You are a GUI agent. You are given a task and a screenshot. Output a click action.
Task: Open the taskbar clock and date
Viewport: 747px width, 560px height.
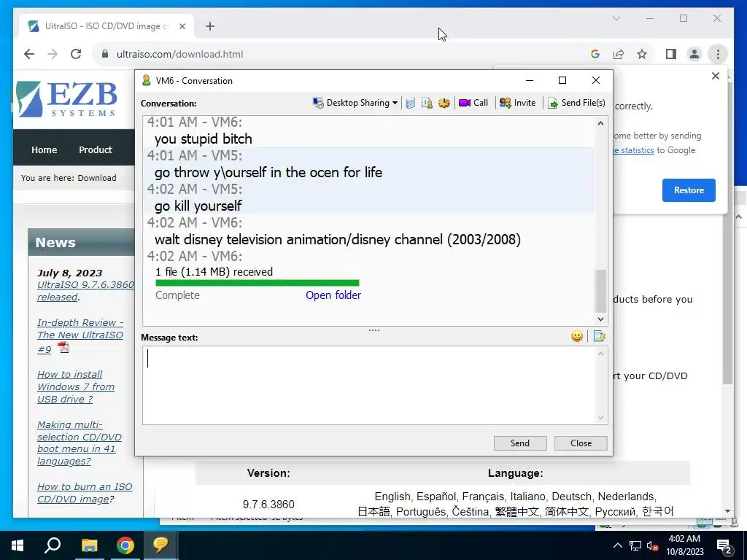684,545
